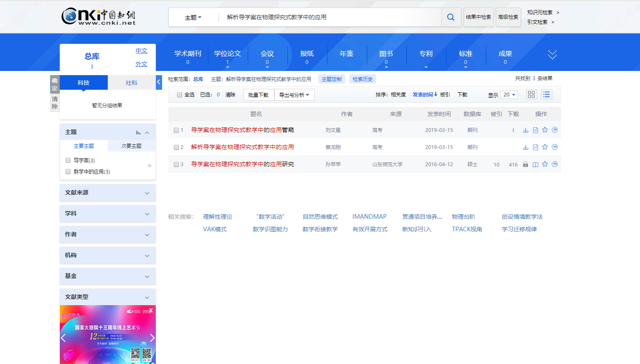The height and width of the screenshot is (364, 640).
Task: Select the 学位论文 database tab
Action: [x=227, y=54]
